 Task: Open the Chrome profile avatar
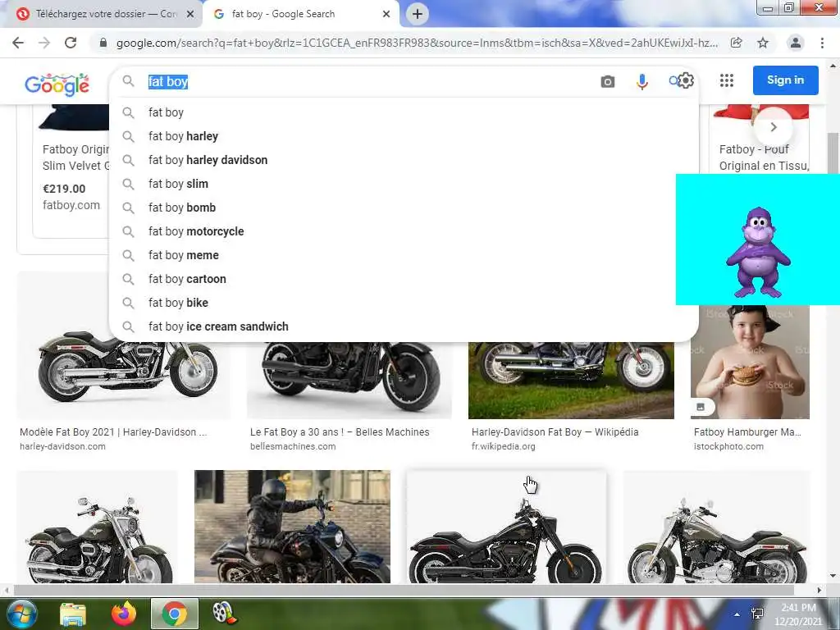[796, 43]
